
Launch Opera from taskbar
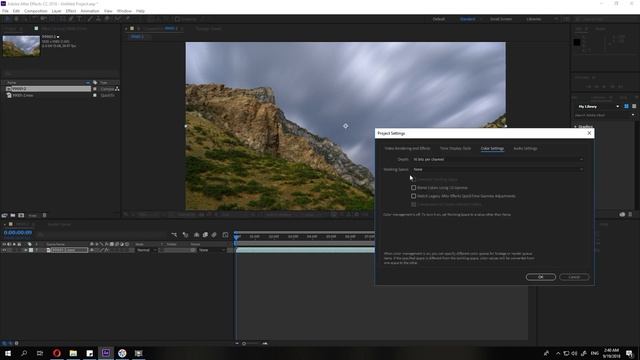[x=57, y=353]
